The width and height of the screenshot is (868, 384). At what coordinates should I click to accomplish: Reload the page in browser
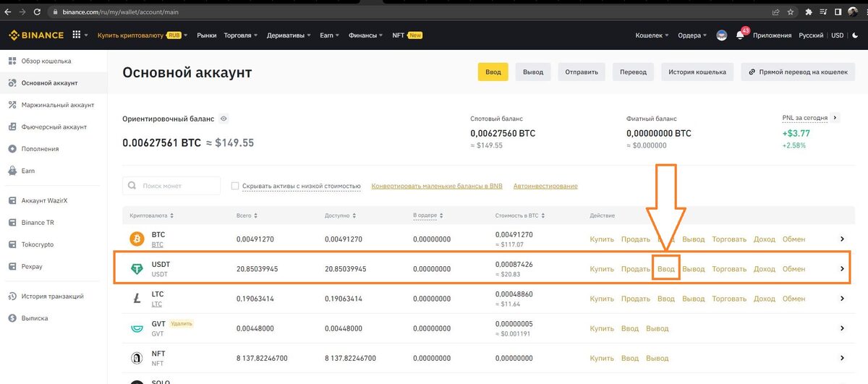coord(39,12)
